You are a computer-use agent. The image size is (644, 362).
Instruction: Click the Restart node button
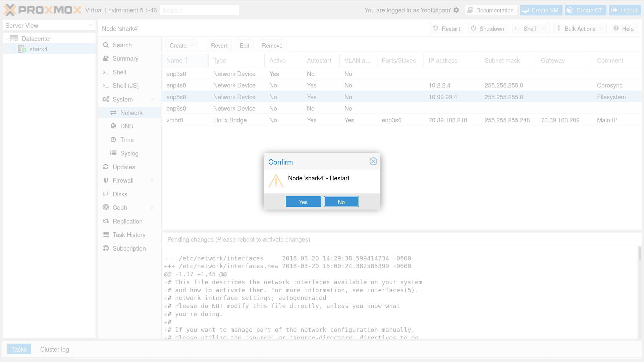pos(447,28)
